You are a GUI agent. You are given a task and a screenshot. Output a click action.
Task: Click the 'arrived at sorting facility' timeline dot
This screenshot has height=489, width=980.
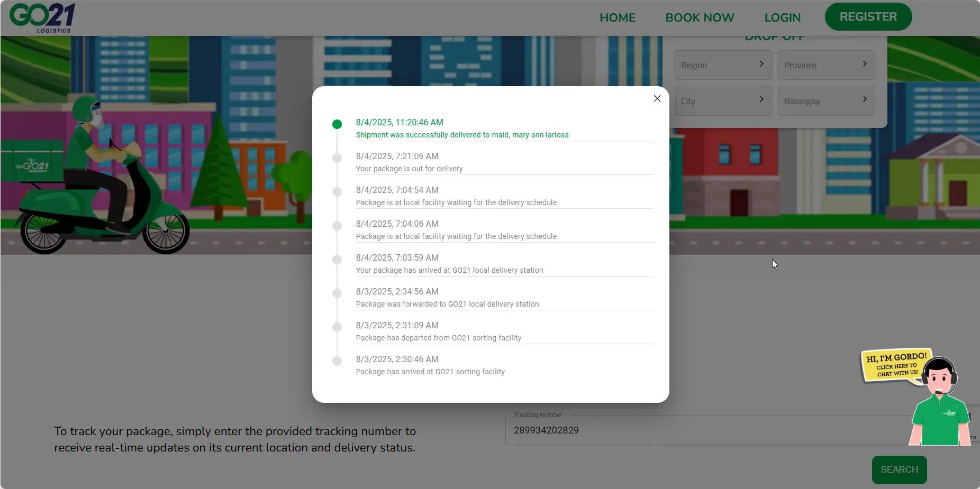(337, 361)
